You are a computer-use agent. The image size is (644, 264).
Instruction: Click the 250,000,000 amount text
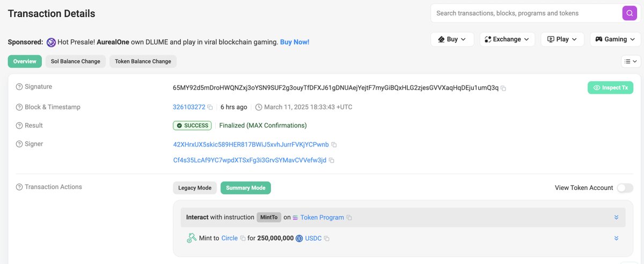click(x=275, y=238)
